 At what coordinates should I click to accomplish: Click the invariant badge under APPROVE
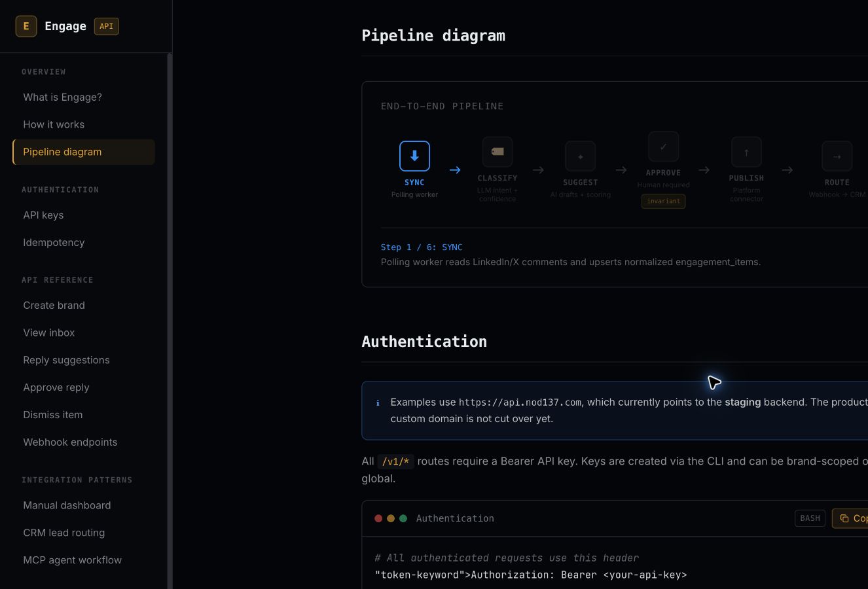coord(663,201)
